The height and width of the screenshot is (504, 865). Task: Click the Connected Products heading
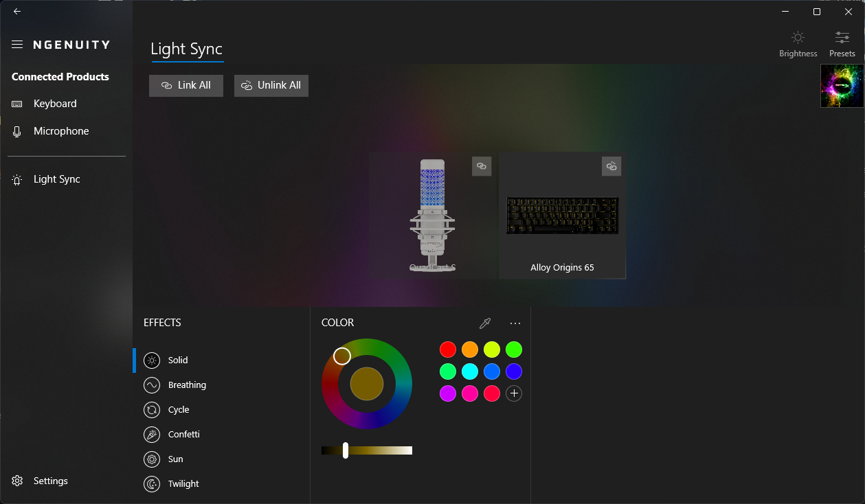[60, 77]
